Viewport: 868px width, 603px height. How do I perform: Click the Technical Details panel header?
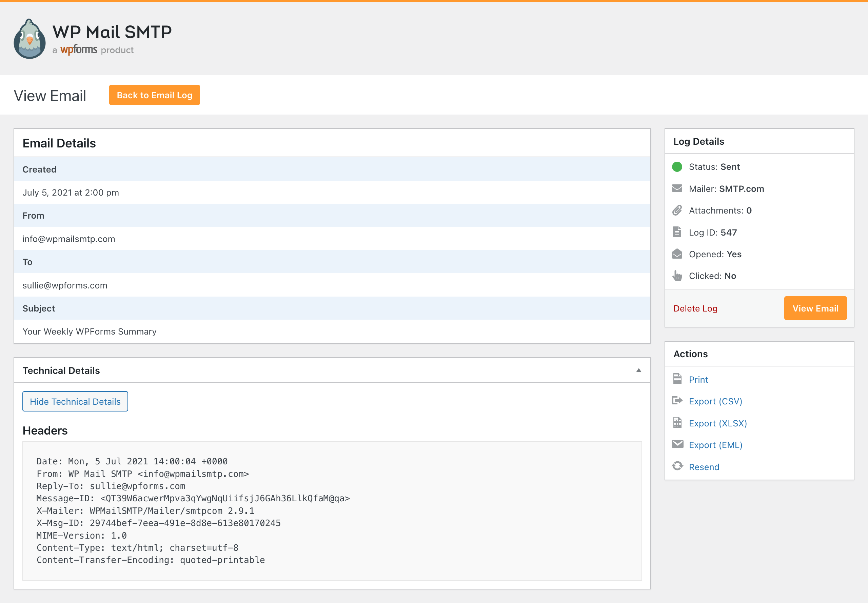(61, 370)
